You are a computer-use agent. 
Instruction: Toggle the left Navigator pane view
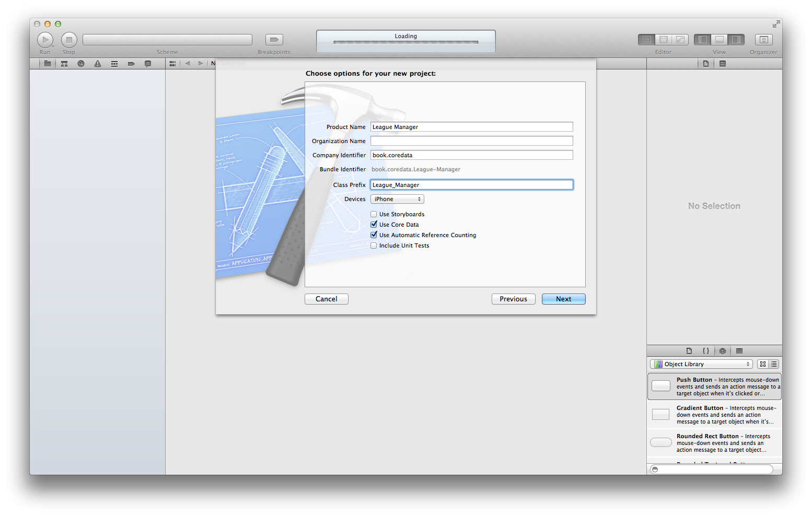(x=703, y=40)
